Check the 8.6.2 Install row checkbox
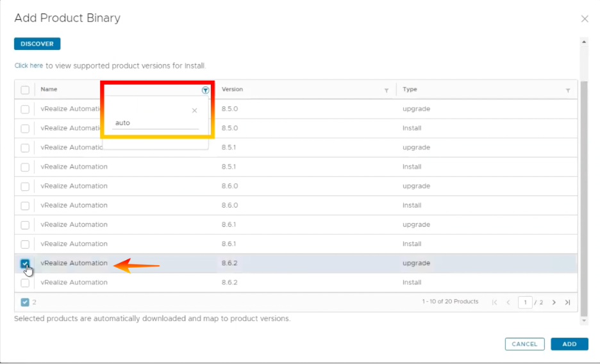This screenshot has width=600, height=364. (25, 283)
